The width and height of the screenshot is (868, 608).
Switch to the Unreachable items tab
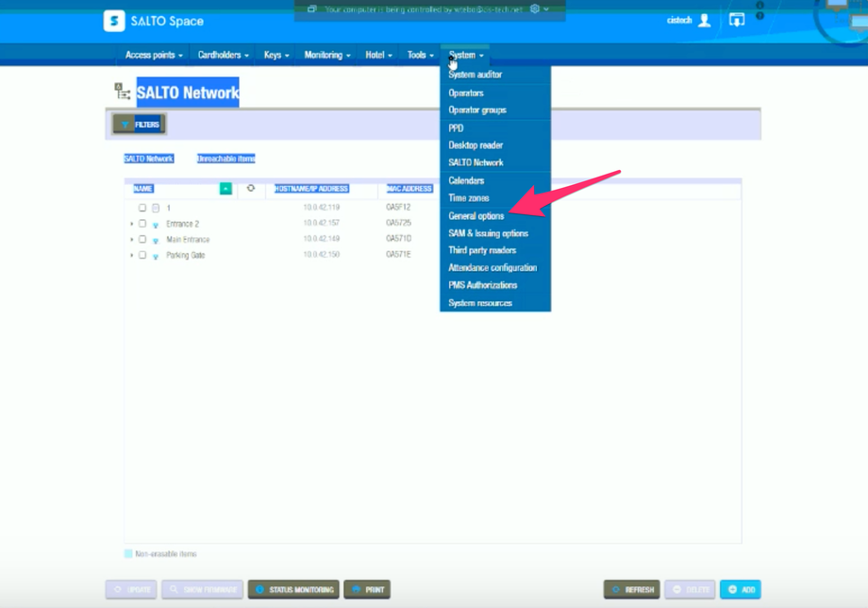(x=225, y=159)
